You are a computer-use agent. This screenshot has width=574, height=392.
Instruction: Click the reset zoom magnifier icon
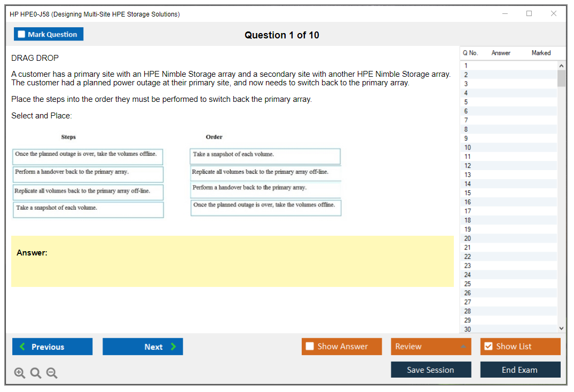[36, 373]
